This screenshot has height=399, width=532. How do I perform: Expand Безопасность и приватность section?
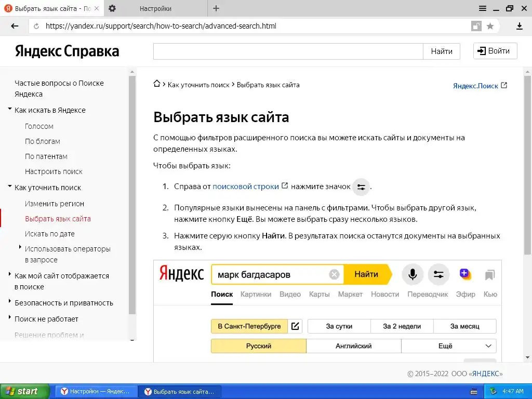click(x=9, y=301)
